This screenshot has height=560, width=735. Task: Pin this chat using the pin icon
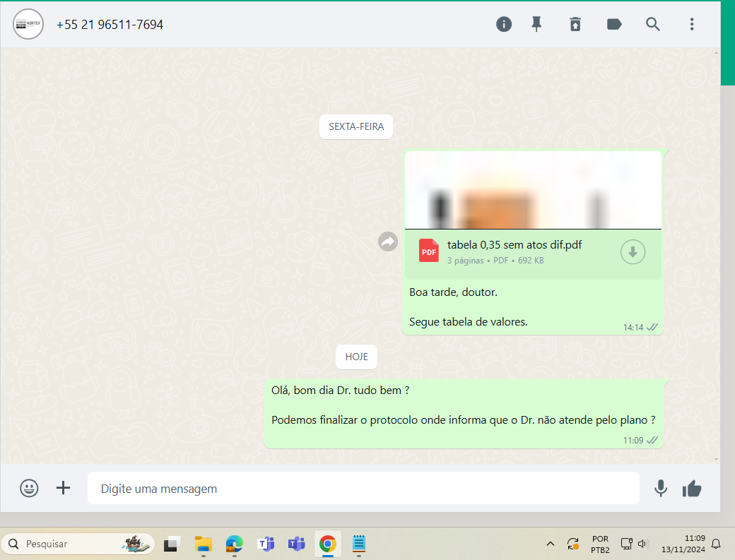536,25
